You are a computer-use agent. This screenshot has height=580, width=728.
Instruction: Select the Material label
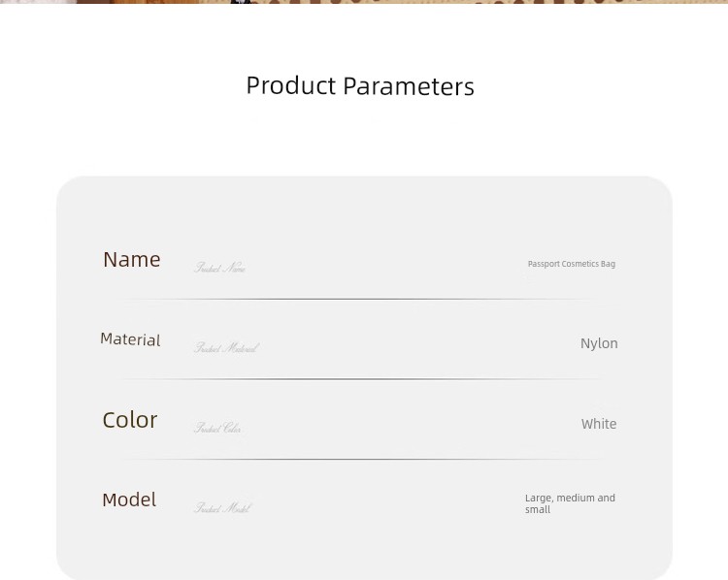tap(130, 339)
